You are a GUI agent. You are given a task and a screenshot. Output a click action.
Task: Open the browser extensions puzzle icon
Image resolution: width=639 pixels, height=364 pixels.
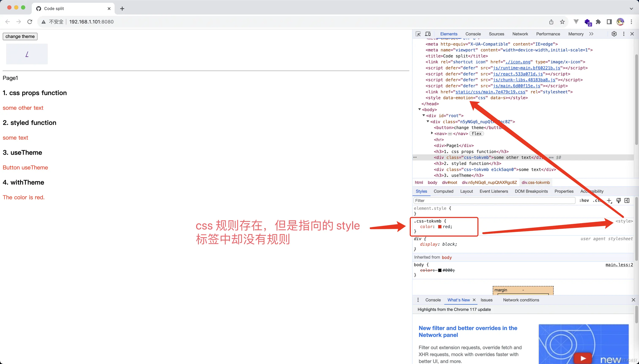point(598,22)
